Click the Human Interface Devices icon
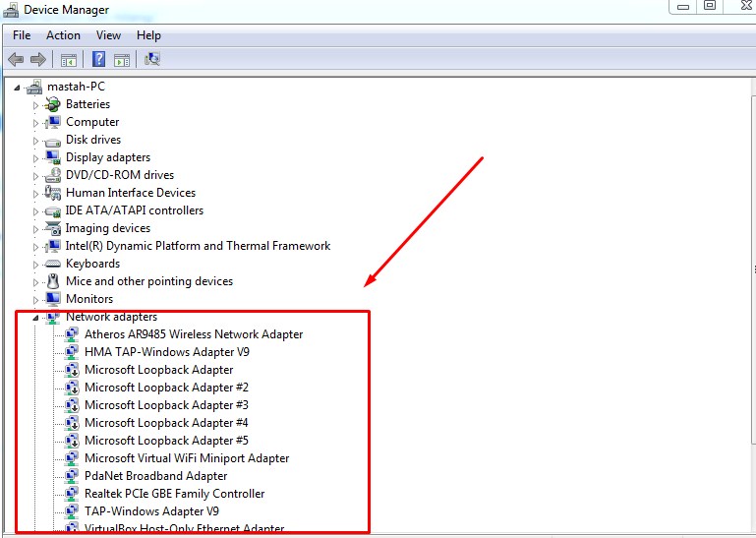The image size is (756, 538). (x=52, y=193)
